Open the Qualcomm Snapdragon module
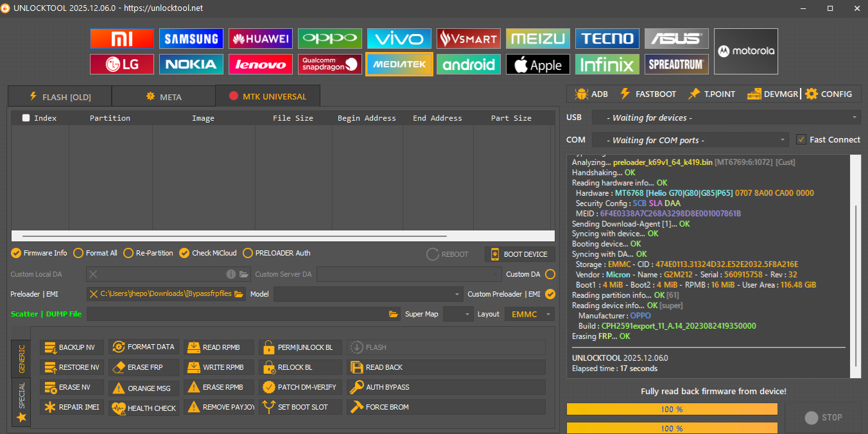This screenshot has height=434, width=868. click(330, 64)
